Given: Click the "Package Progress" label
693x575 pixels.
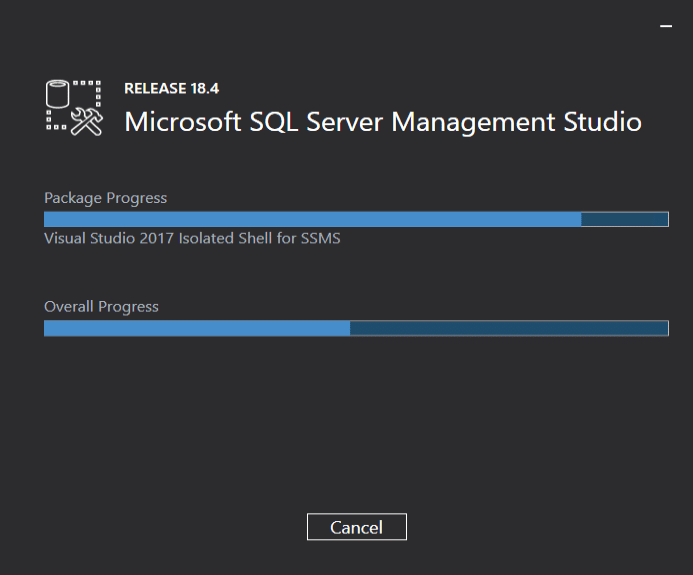Looking at the screenshot, I should point(105,198).
